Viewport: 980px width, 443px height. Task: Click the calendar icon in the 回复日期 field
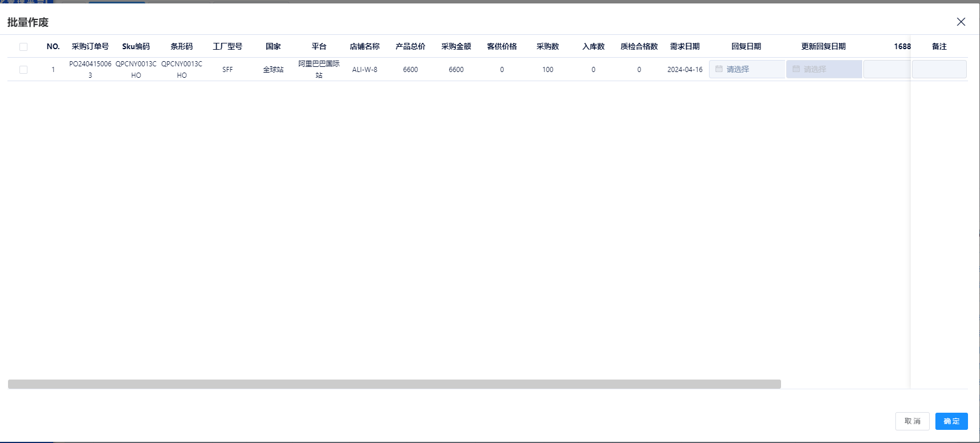pyautogui.click(x=719, y=69)
